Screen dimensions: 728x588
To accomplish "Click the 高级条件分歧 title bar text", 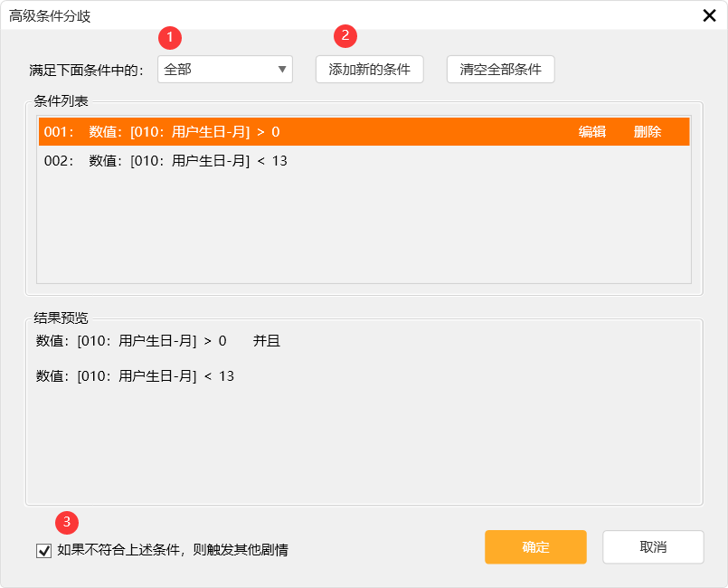I will coord(50,16).
